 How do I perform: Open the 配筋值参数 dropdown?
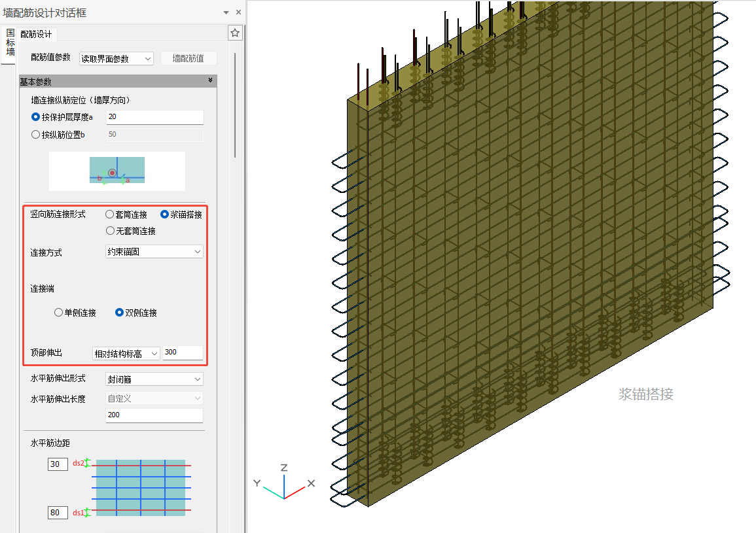click(116, 58)
